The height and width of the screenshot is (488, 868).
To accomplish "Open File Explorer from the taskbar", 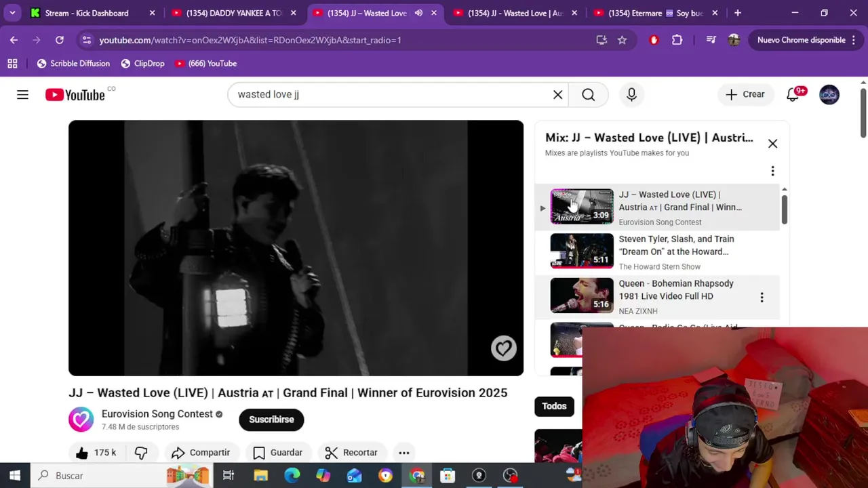I will click(x=260, y=476).
